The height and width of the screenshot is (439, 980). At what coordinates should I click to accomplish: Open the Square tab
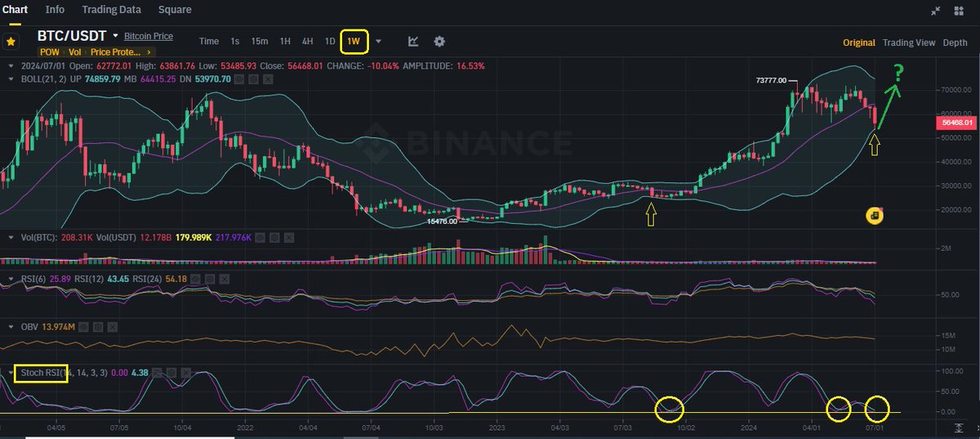[x=175, y=10]
